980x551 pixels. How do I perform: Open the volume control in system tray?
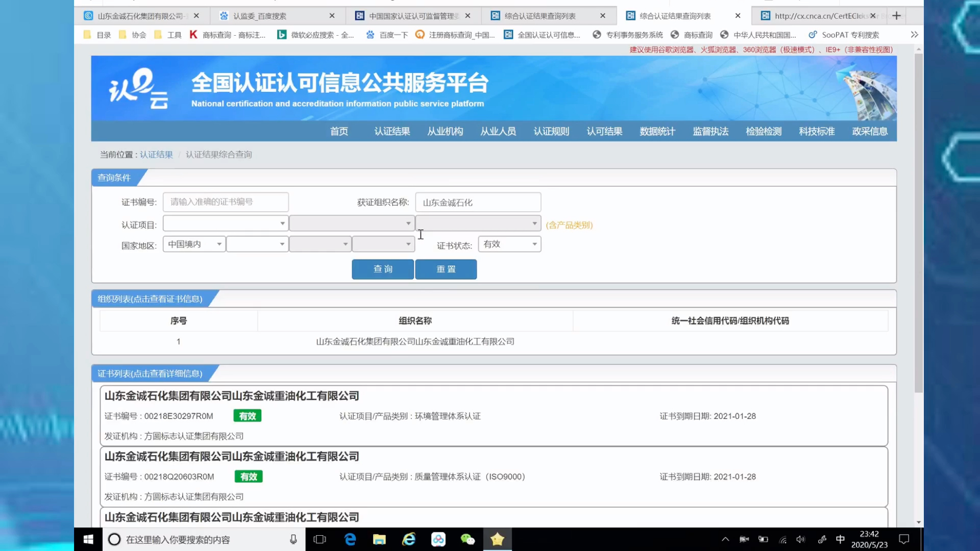pos(800,539)
